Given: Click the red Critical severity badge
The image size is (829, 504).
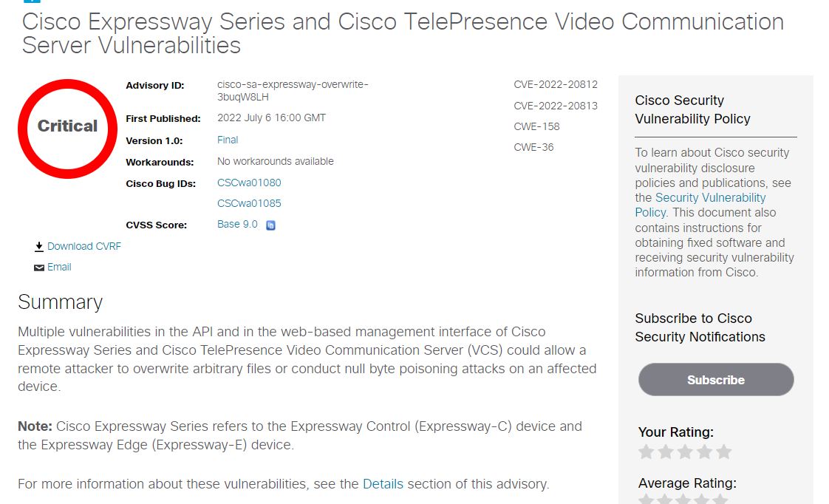Looking at the screenshot, I should (x=68, y=129).
